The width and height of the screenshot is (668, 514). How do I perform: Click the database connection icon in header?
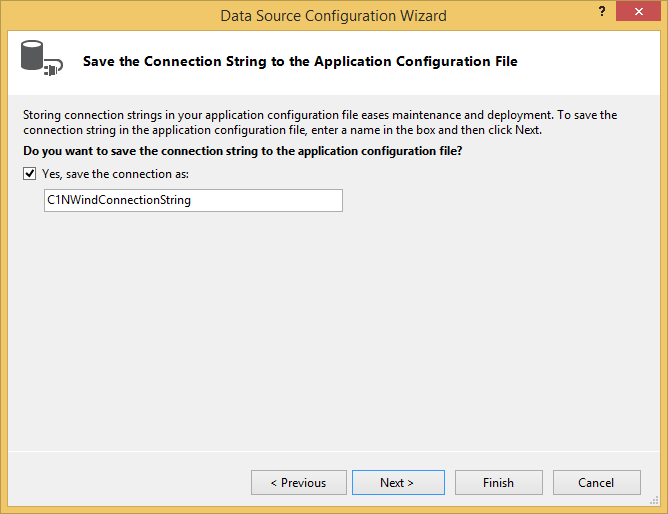[x=41, y=58]
